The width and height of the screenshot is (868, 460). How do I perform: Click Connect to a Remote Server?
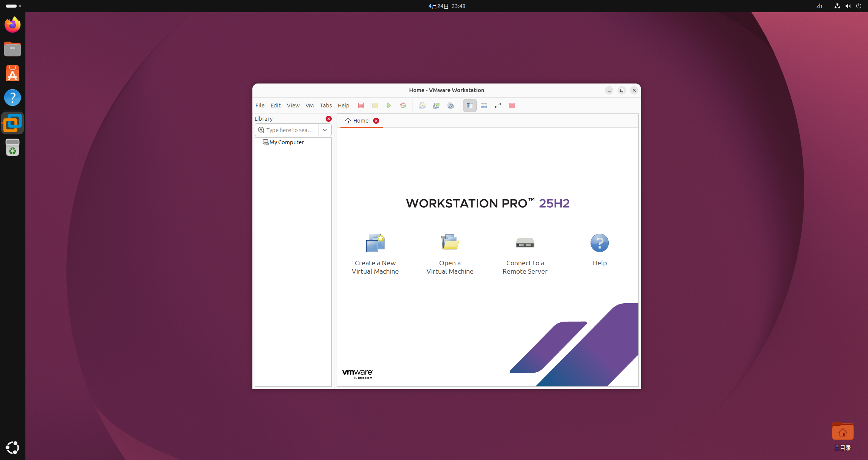pyautogui.click(x=525, y=254)
